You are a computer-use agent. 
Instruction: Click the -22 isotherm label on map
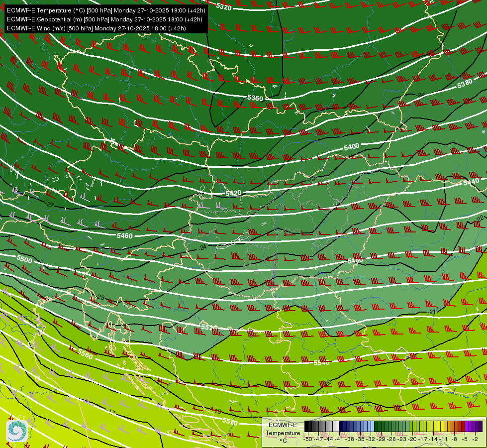pos(480,219)
